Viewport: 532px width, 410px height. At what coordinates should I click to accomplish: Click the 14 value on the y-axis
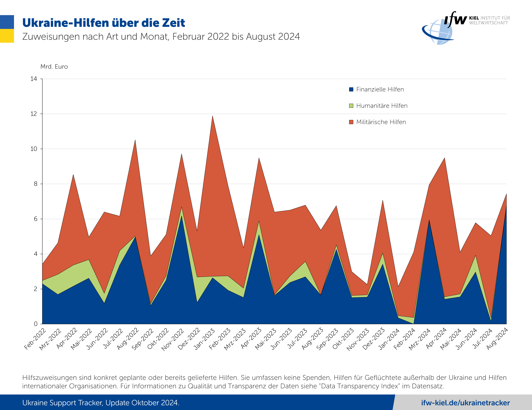coord(34,79)
